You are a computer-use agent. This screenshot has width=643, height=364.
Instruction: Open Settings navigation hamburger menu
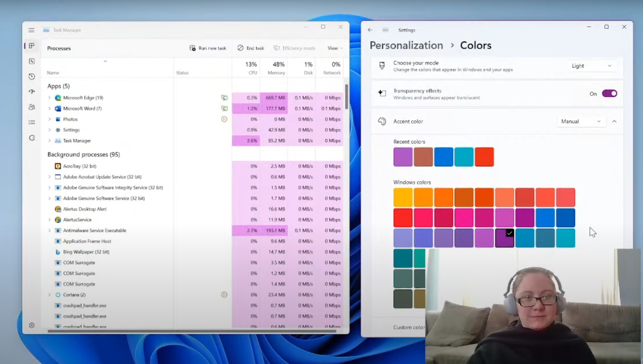point(385,30)
